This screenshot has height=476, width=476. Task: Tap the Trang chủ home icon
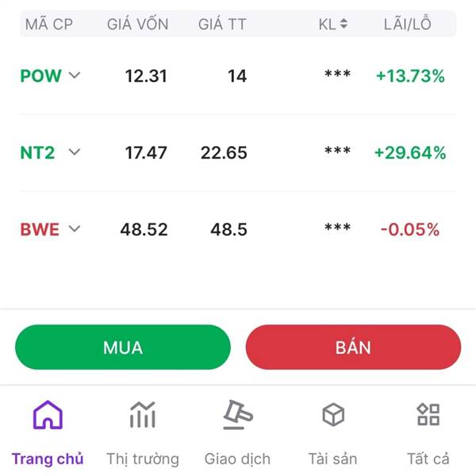48,415
